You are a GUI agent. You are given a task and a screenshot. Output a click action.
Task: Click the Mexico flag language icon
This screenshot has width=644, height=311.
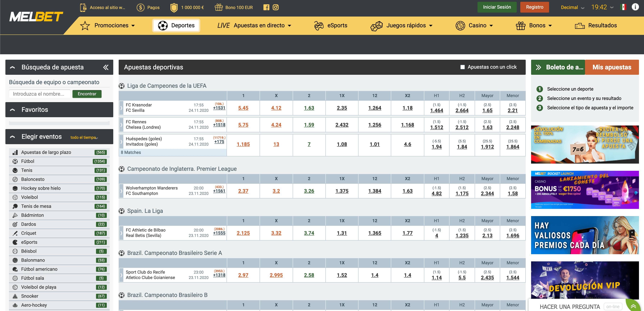coord(623,7)
